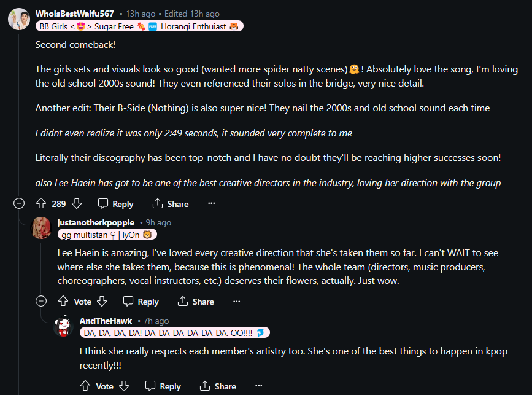Image resolution: width=532 pixels, height=395 pixels.
Task: Open more options on AndTheHawk's comment
Action: 259,386
